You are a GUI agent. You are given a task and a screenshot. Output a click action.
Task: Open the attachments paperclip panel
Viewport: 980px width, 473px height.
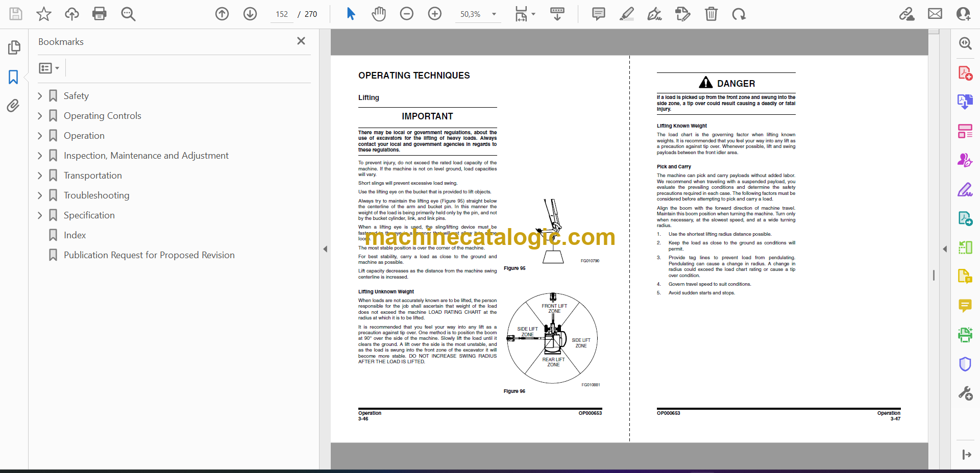tap(13, 106)
